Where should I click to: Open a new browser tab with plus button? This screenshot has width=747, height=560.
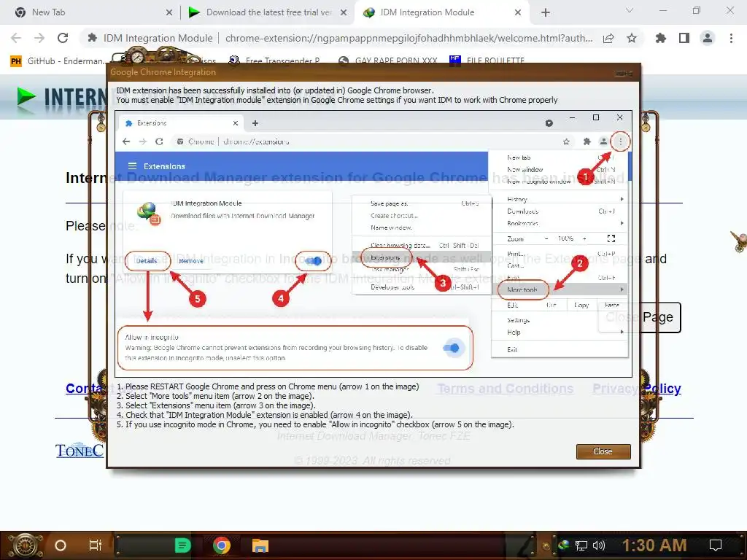coord(546,13)
